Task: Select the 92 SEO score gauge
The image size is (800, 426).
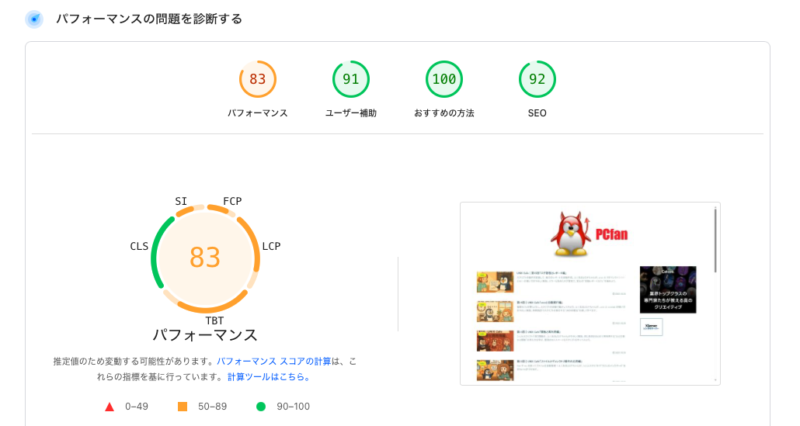Action: 537,80
